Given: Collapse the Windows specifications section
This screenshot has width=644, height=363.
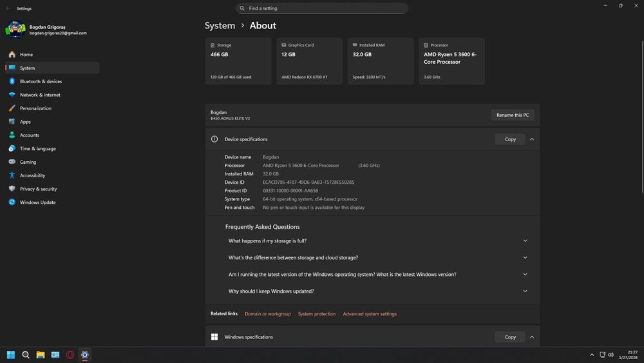Looking at the screenshot, I should pyautogui.click(x=532, y=337).
